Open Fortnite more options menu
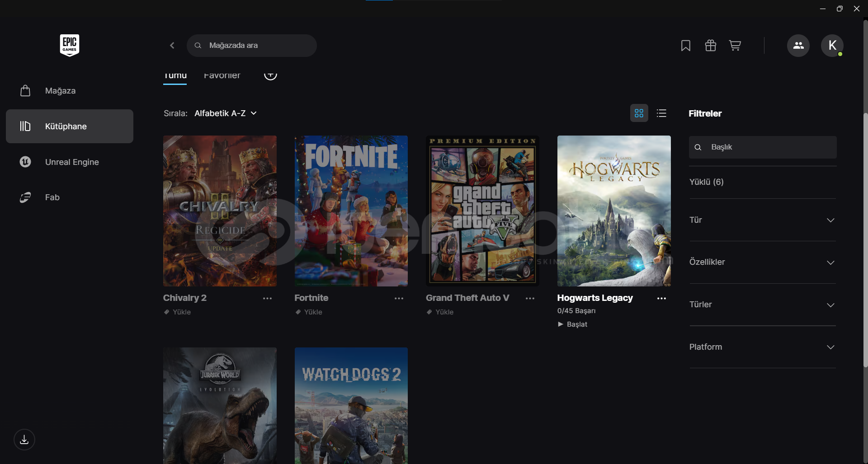The width and height of the screenshot is (868, 464). pyautogui.click(x=399, y=299)
